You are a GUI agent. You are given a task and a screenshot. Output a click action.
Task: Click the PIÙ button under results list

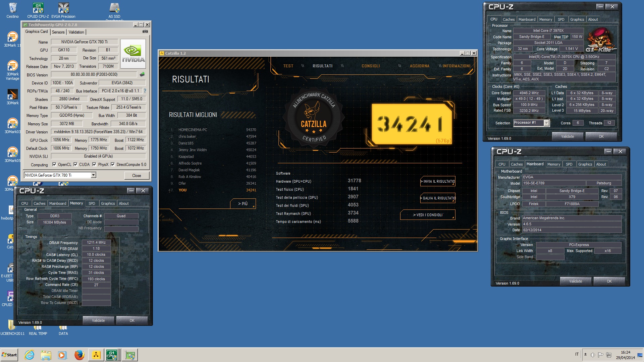tap(243, 203)
